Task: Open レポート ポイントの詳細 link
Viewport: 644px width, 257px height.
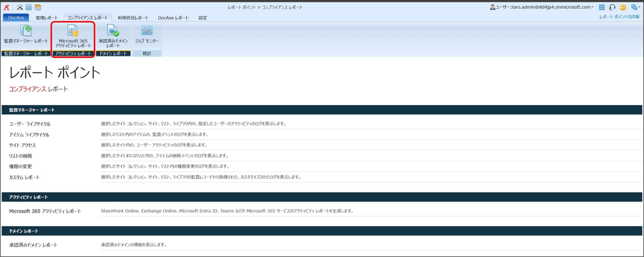Action: point(619,17)
